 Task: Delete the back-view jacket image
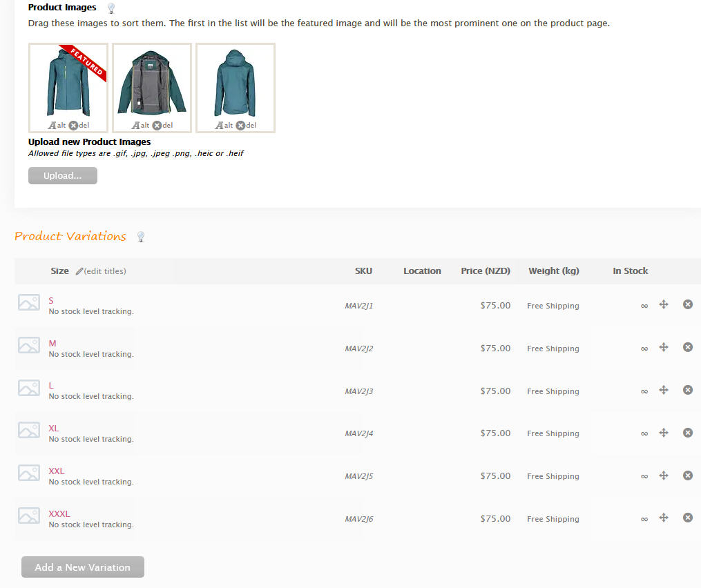click(247, 126)
